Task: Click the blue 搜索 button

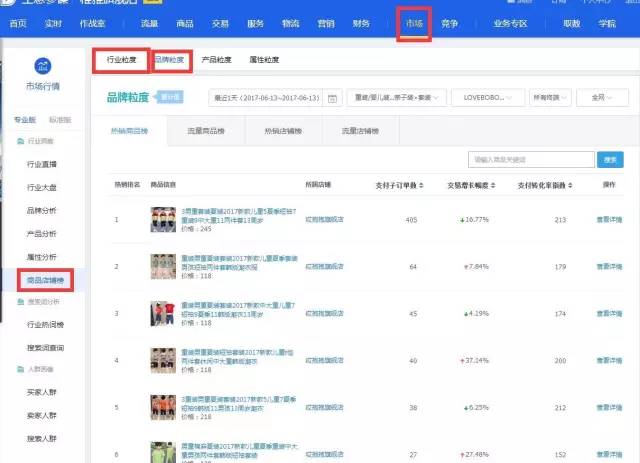Action: pyautogui.click(x=610, y=160)
